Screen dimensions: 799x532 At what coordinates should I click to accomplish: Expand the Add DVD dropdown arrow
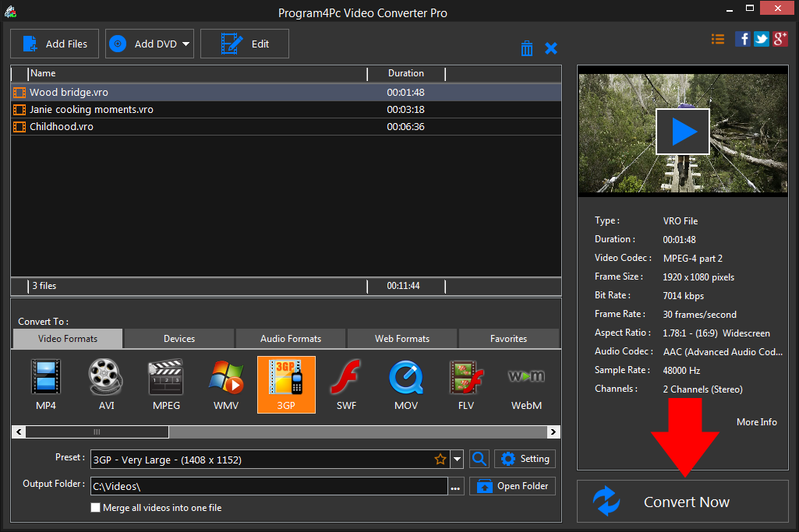click(x=186, y=44)
